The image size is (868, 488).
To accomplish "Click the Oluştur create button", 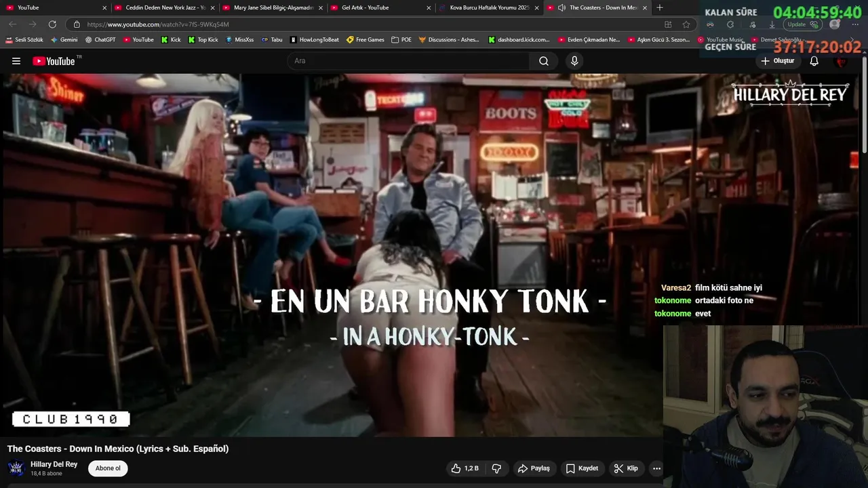I will [777, 61].
